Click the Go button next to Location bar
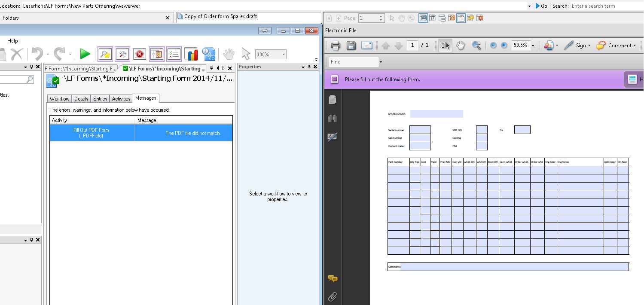Screen dimensions: 644x305 coord(541,6)
